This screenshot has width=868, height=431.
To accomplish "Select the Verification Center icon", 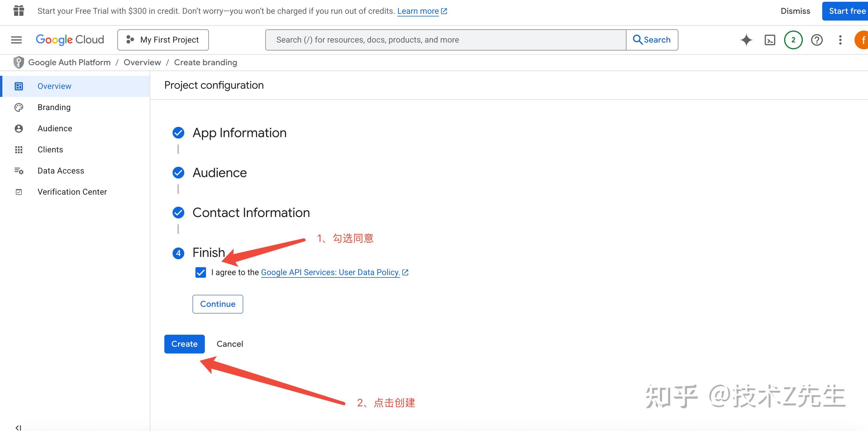I will (x=19, y=191).
